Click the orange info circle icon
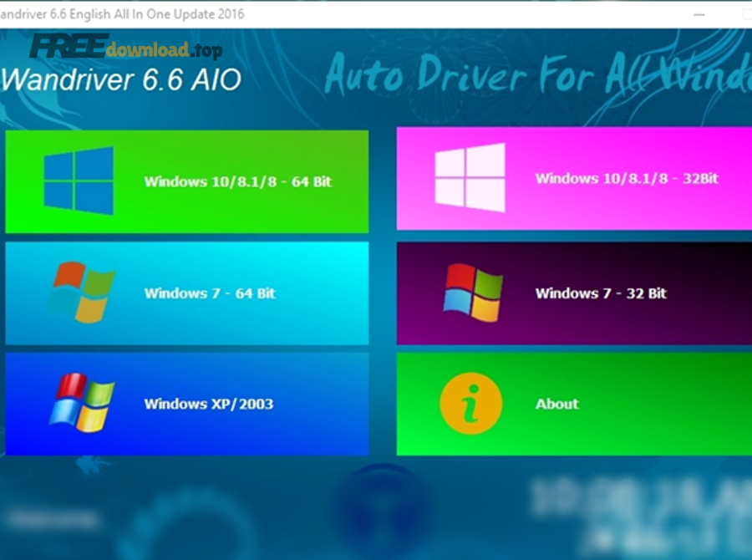This screenshot has width=752, height=560. [x=471, y=404]
